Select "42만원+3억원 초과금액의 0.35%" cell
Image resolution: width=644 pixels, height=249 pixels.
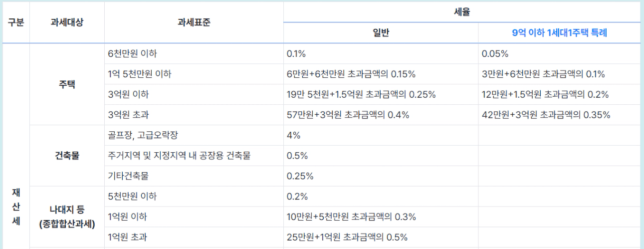coord(546,115)
